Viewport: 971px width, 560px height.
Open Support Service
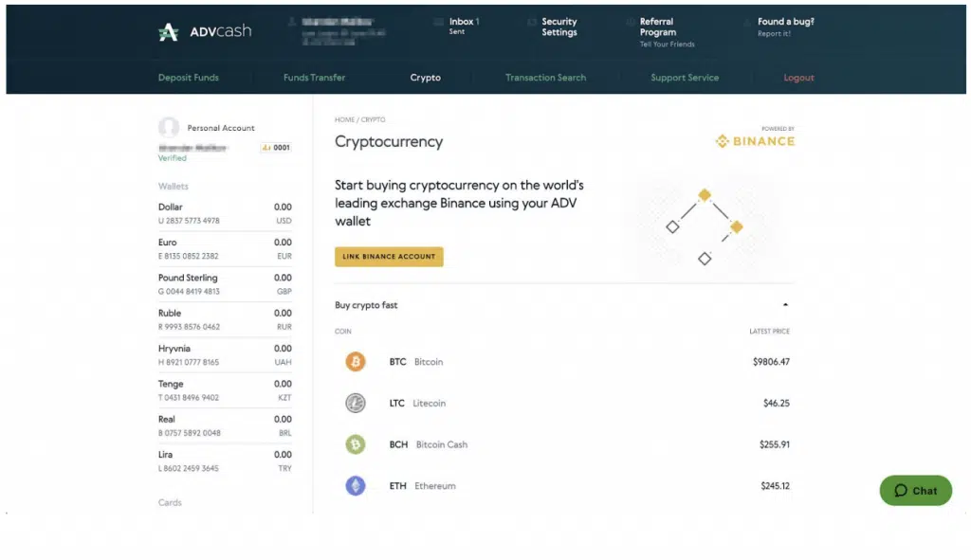coord(685,78)
